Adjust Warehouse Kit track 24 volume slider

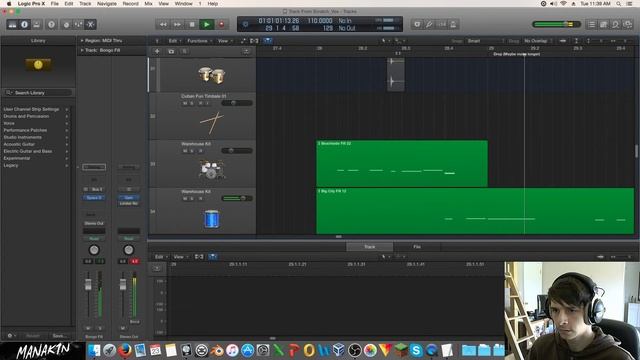pos(237,198)
